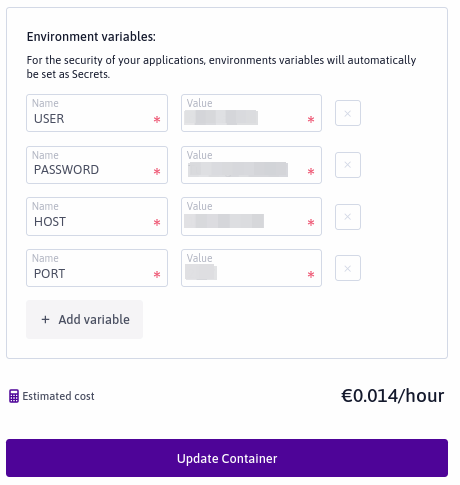The width and height of the screenshot is (460, 485).
Task: Select the Value field for HOST
Action: click(x=251, y=217)
